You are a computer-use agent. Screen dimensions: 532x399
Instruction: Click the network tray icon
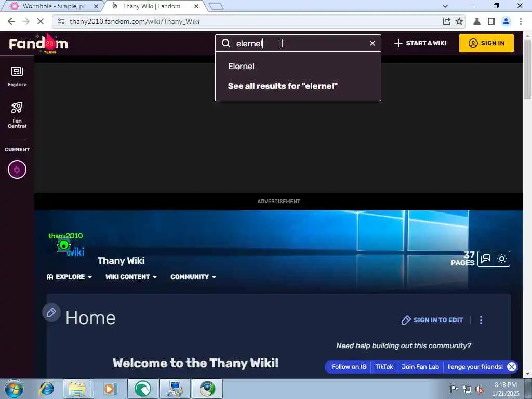(467, 389)
